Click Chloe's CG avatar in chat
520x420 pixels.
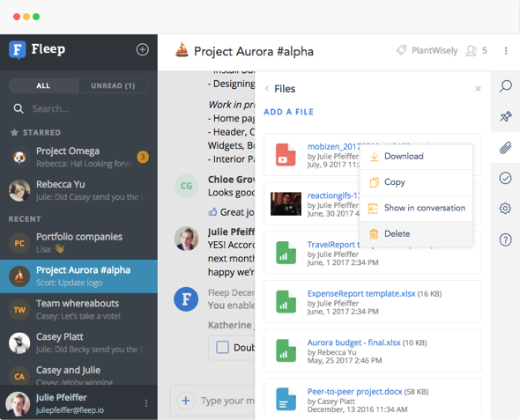click(x=186, y=186)
